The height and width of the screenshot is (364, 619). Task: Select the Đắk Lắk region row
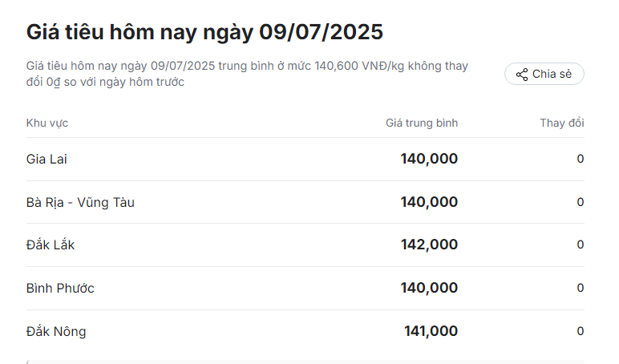[x=305, y=245]
